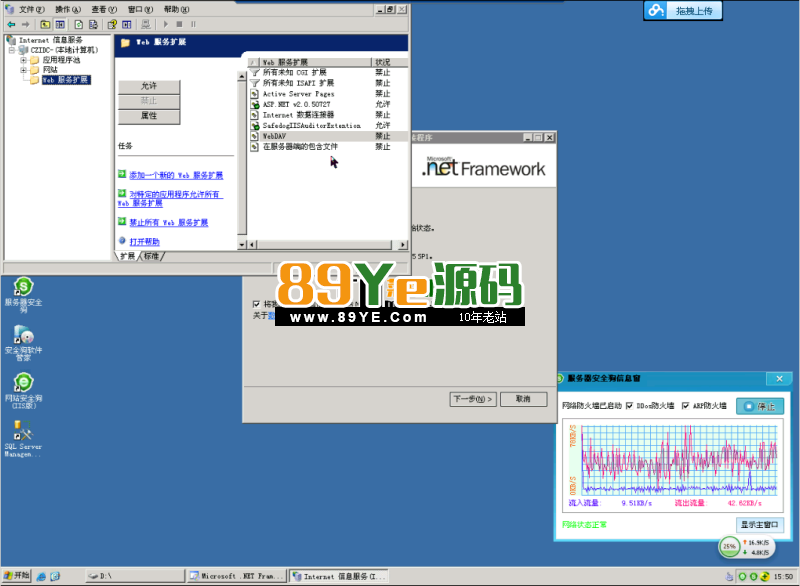Screen dimensions: 800x586
Task: Toggle the checkbox in .NET Framework installer
Action: [256, 304]
